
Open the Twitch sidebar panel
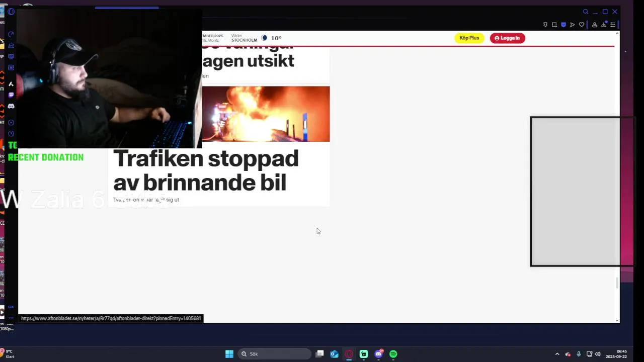coord(11,95)
